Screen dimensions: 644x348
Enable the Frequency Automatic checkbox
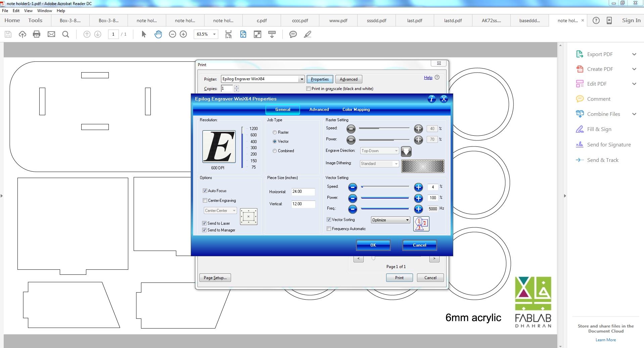[329, 229]
